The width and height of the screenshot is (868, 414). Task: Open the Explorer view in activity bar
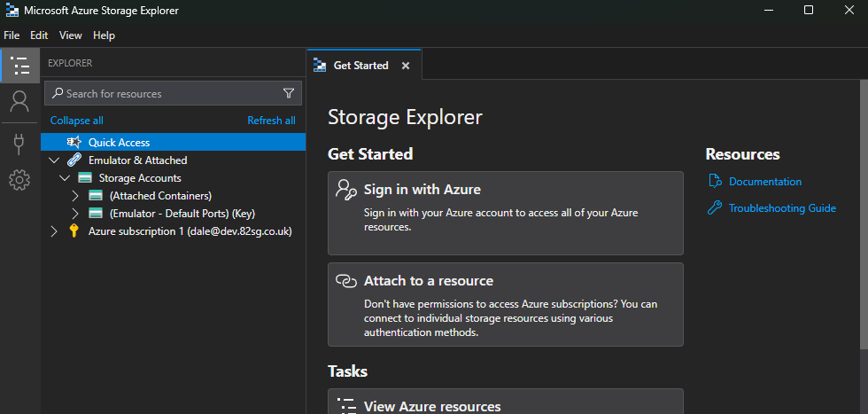20,66
